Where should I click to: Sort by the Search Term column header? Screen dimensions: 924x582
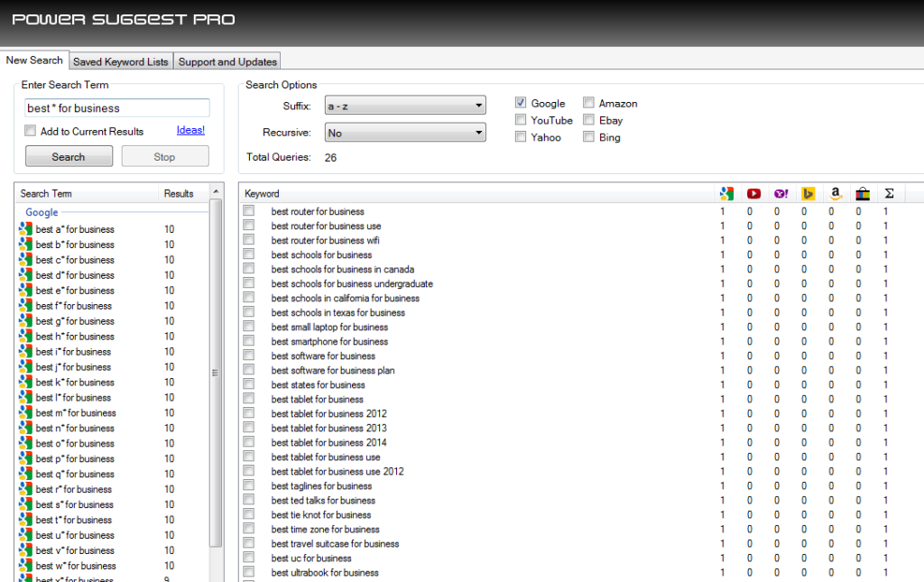pyautogui.click(x=87, y=193)
